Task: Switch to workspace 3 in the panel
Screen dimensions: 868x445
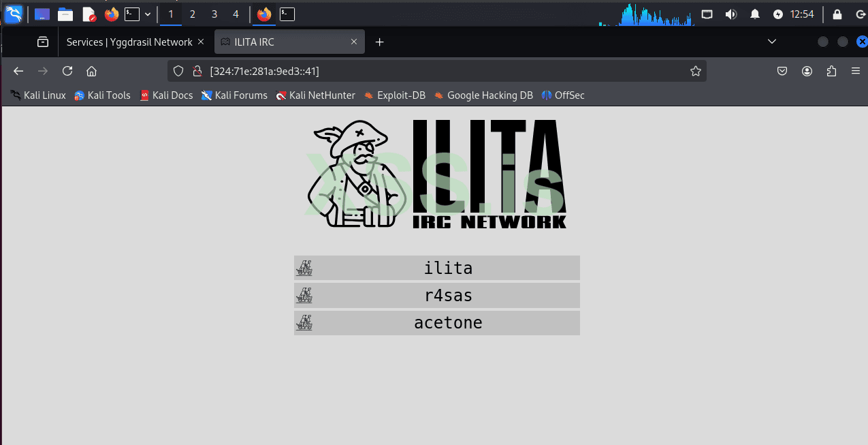Action: (x=214, y=14)
